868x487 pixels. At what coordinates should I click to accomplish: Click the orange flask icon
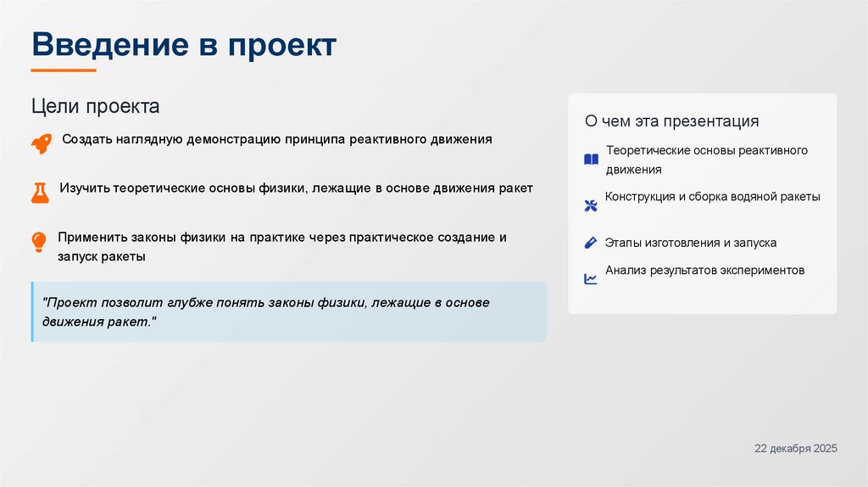(40, 193)
